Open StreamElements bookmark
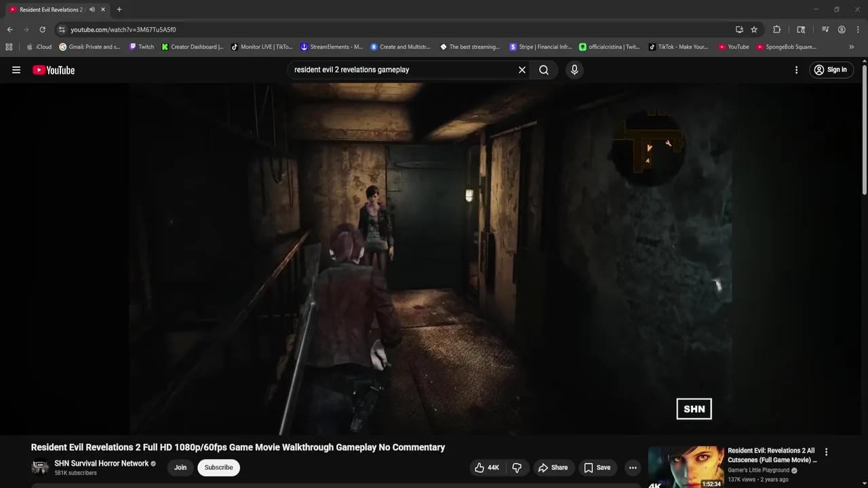Viewport: 868px width, 488px height. (332, 47)
